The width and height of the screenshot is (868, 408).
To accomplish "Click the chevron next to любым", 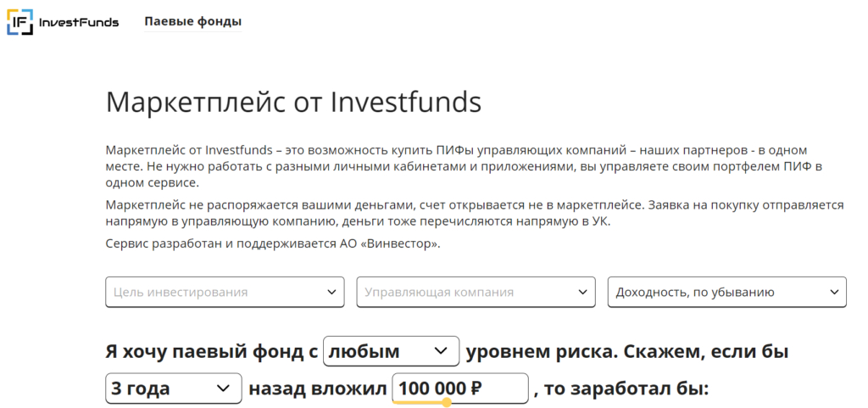I will pos(441,351).
